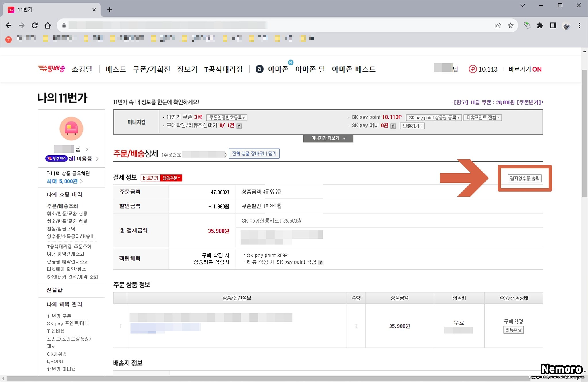The height and width of the screenshot is (382, 588).
Task: Click the SK pay point P icon
Action: tap(472, 69)
